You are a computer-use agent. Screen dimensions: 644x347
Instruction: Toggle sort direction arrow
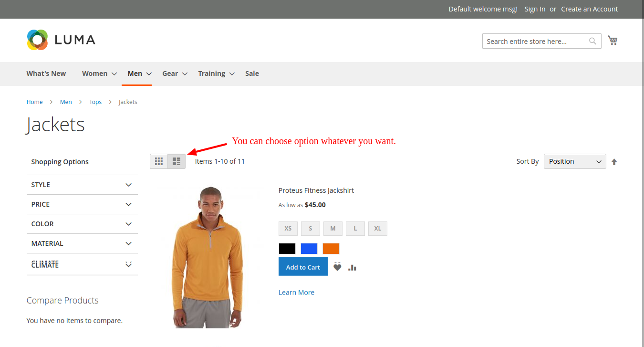(614, 162)
